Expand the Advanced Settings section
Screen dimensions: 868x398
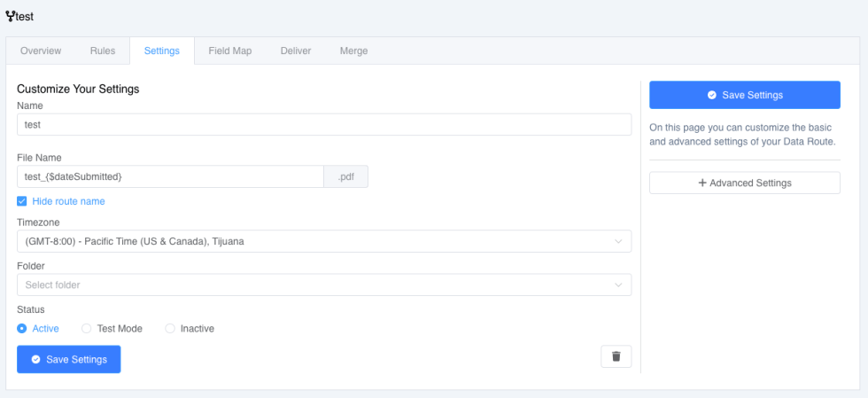coord(745,183)
